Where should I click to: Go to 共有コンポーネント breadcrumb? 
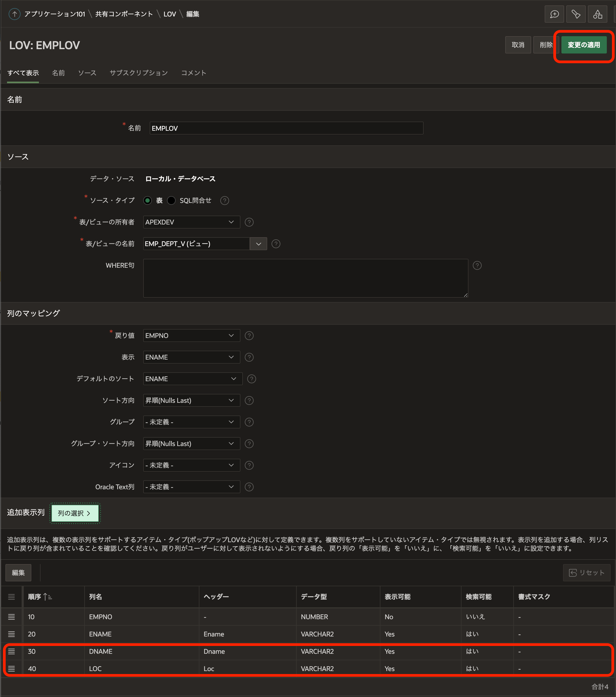click(x=124, y=14)
